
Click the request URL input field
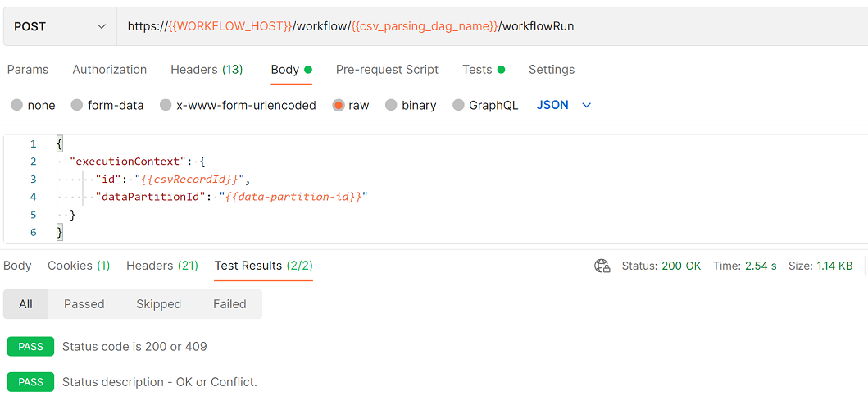tap(492, 26)
